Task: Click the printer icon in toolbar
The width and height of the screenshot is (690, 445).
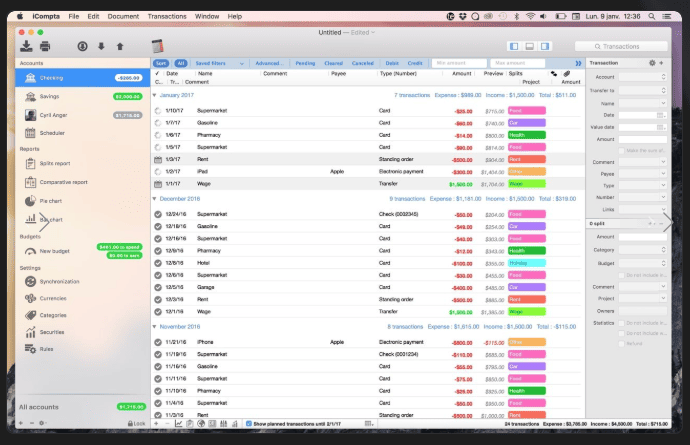Action: coord(45,46)
